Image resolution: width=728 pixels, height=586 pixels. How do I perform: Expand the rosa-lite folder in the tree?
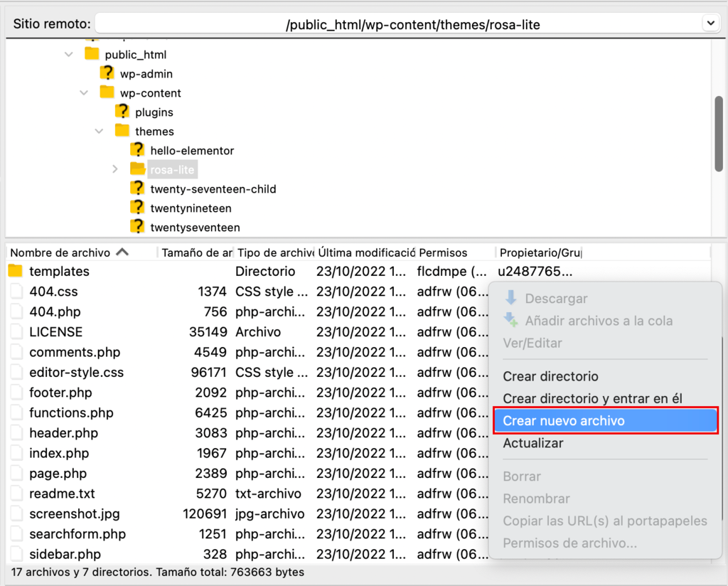pos(114,169)
